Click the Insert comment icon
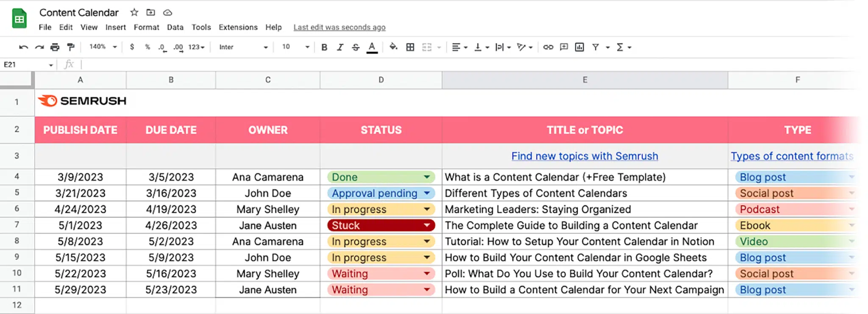868x314 pixels. pos(564,47)
